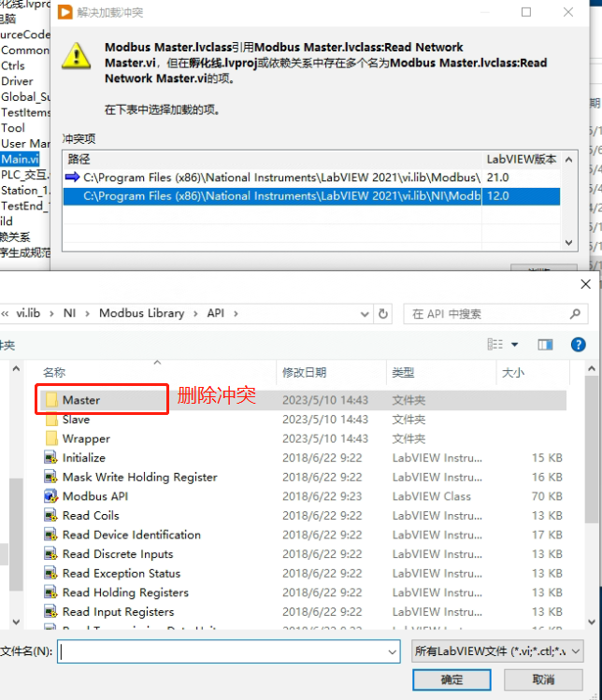Click the Slave folder icon
Image resolution: width=602 pixels, height=700 pixels.
pos(51,420)
